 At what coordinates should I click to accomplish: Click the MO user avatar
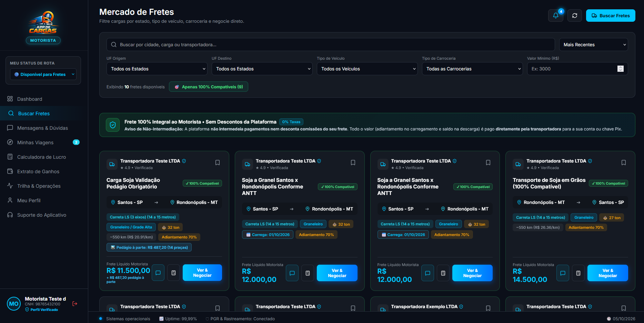(14, 304)
